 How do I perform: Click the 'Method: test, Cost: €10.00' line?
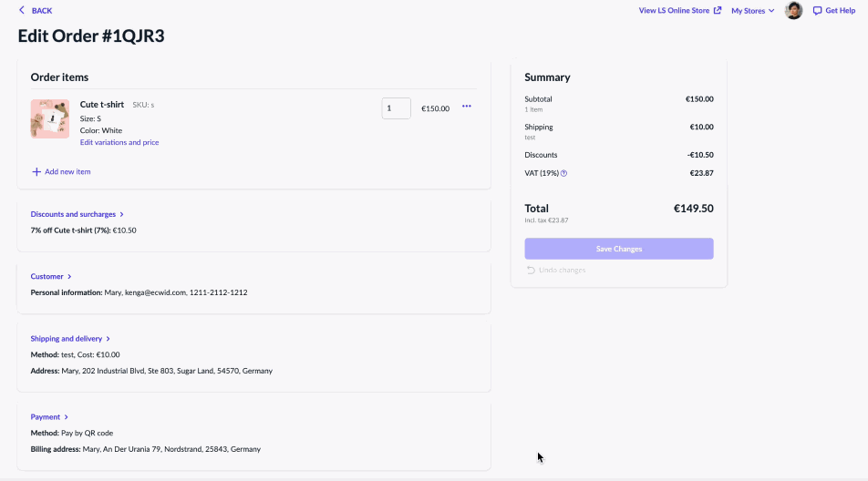(x=76, y=355)
